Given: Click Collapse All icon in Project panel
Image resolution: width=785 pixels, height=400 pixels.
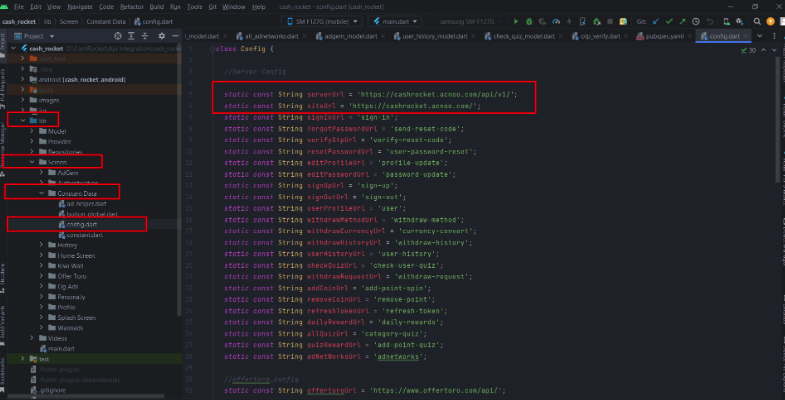Looking at the screenshot, I should [x=147, y=36].
